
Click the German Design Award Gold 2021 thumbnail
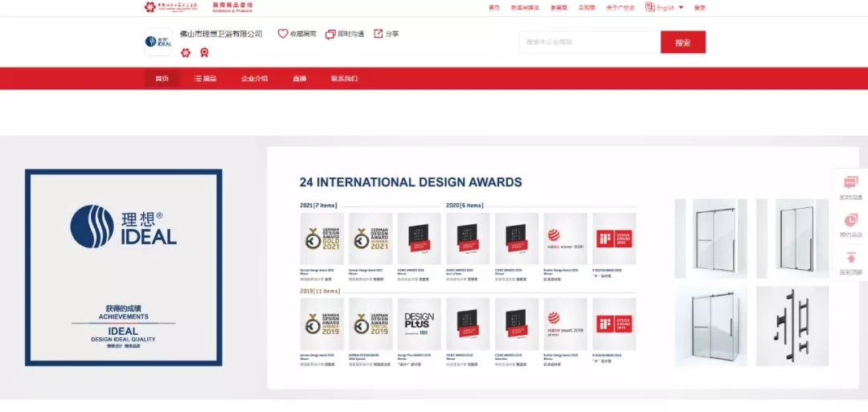pos(321,239)
